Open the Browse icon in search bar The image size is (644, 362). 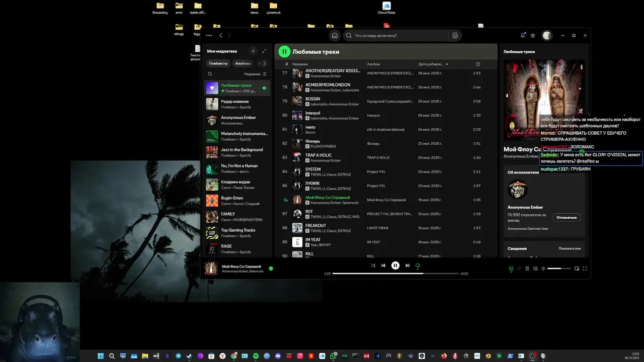[x=455, y=36]
